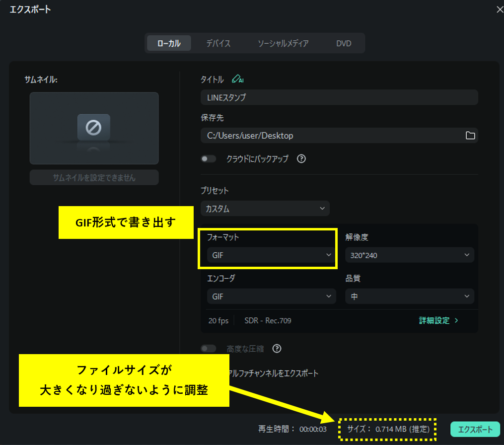Click the cloud backup help question icon

pos(301,159)
